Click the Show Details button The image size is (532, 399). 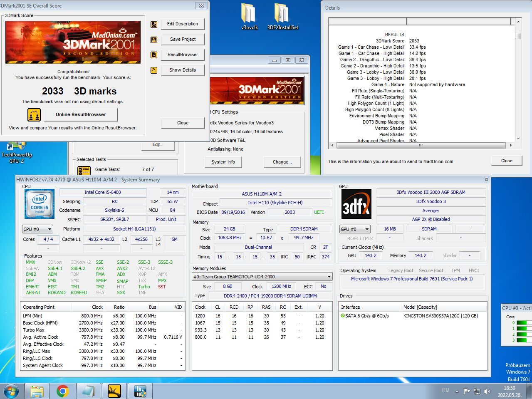pyautogui.click(x=183, y=70)
